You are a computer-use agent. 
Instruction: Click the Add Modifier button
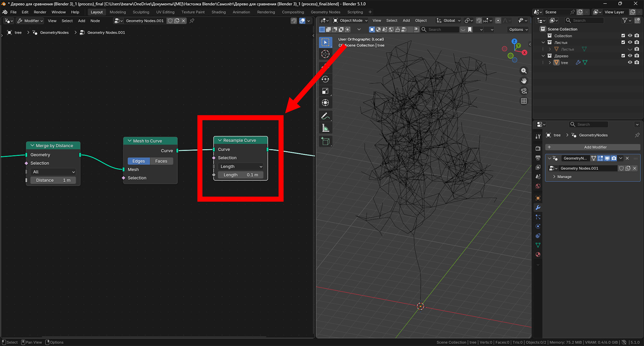point(595,147)
